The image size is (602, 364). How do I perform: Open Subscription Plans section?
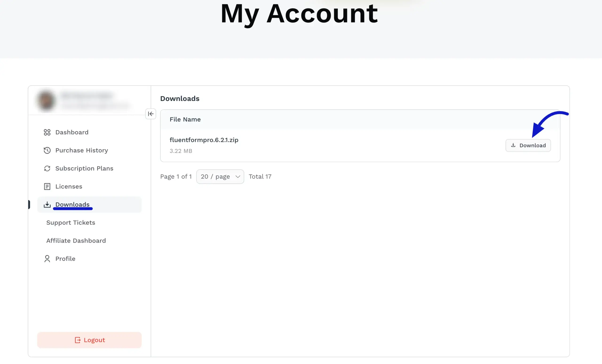coord(84,168)
